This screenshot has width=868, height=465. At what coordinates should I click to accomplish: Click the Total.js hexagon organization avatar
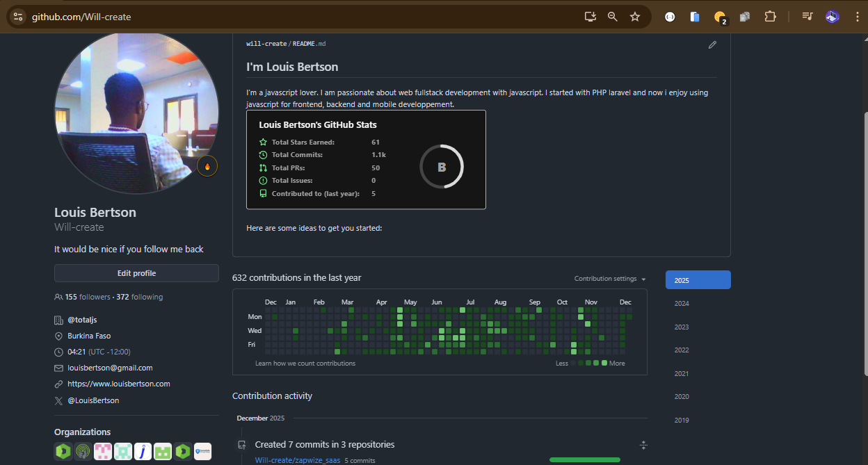point(63,451)
